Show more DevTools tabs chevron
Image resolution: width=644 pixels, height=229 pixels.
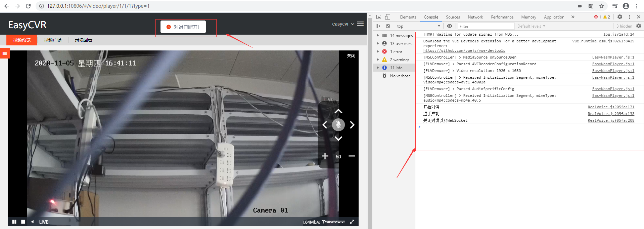(573, 17)
